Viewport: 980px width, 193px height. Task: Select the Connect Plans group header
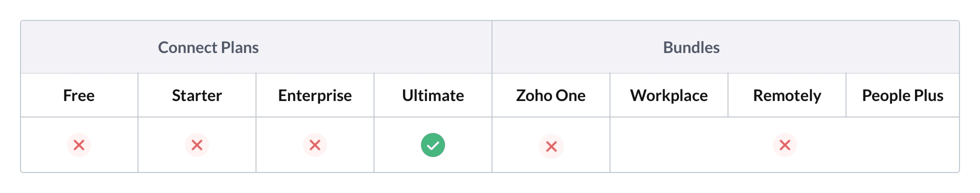click(208, 47)
